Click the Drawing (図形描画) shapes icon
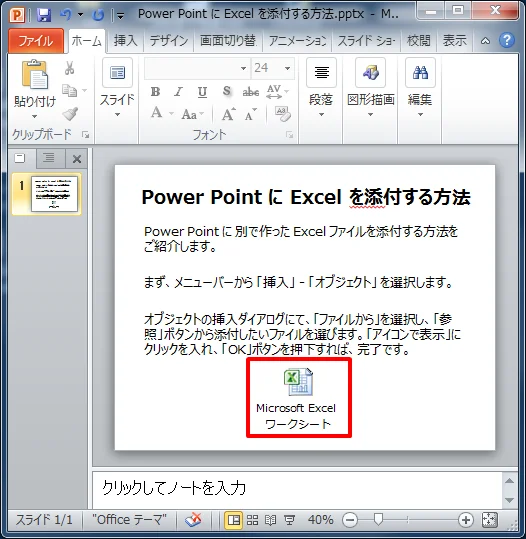526x539 pixels. point(371,73)
